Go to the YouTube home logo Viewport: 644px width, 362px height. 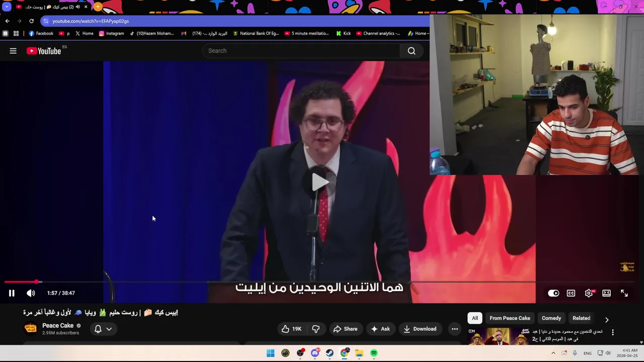pos(44,51)
